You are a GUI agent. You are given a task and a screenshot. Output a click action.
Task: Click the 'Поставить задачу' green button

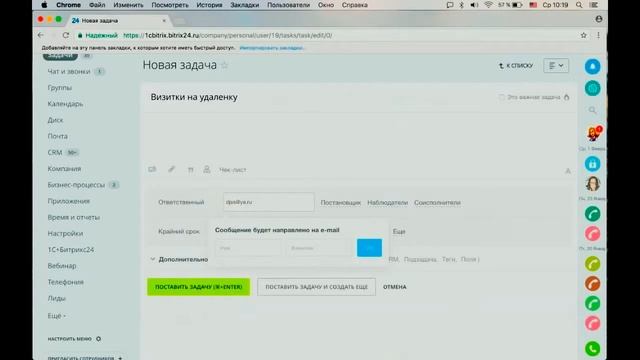pyautogui.click(x=198, y=287)
